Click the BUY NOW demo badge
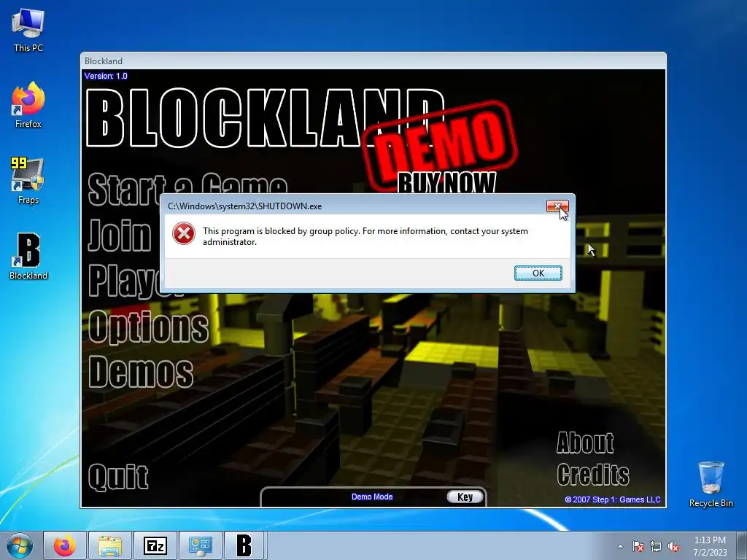The image size is (747, 560). pyautogui.click(x=446, y=182)
